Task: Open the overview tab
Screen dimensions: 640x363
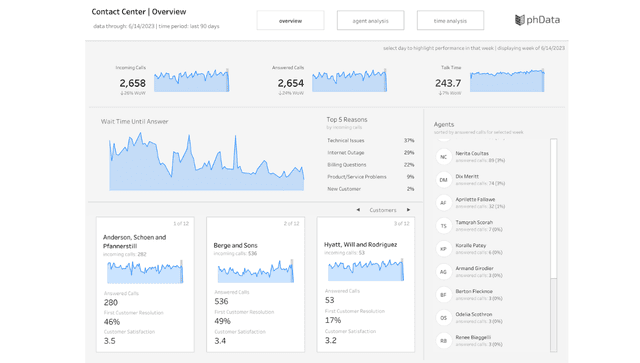Action: [291, 20]
